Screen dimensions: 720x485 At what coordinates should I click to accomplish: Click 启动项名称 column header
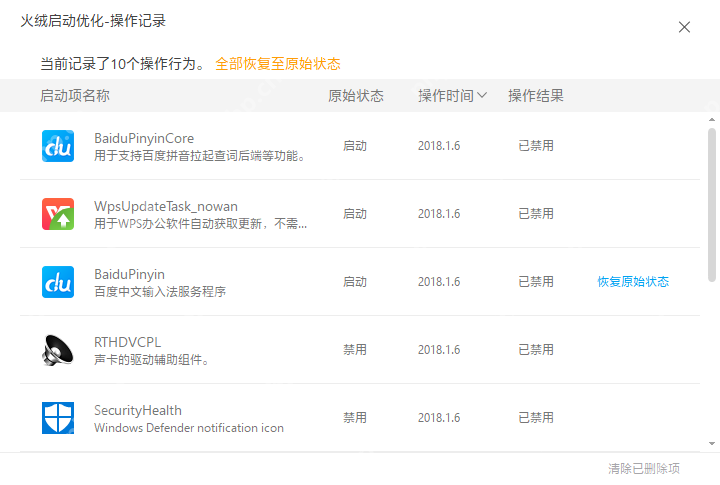pos(75,96)
